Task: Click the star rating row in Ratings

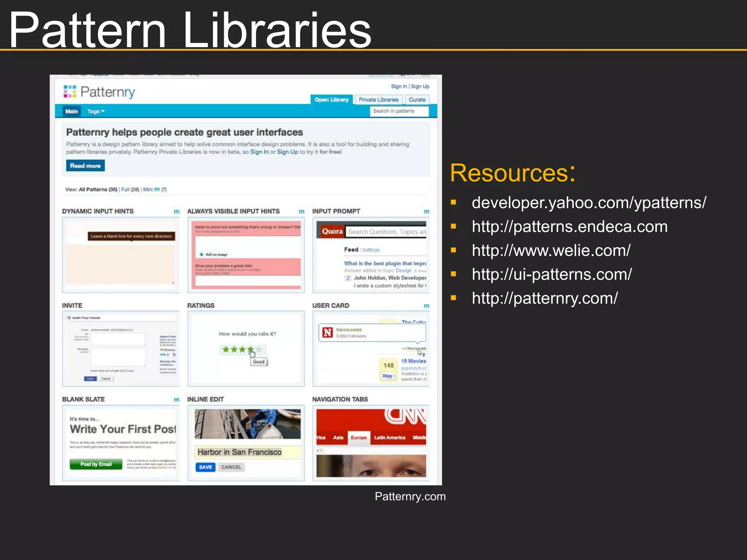Action: pyautogui.click(x=242, y=349)
